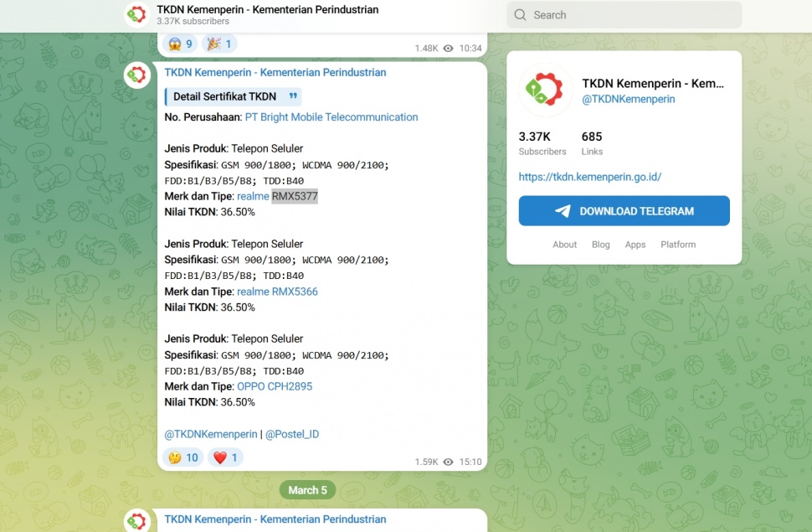The width and height of the screenshot is (812, 532).
Task: Type in the Search input field
Action: tap(632, 15)
